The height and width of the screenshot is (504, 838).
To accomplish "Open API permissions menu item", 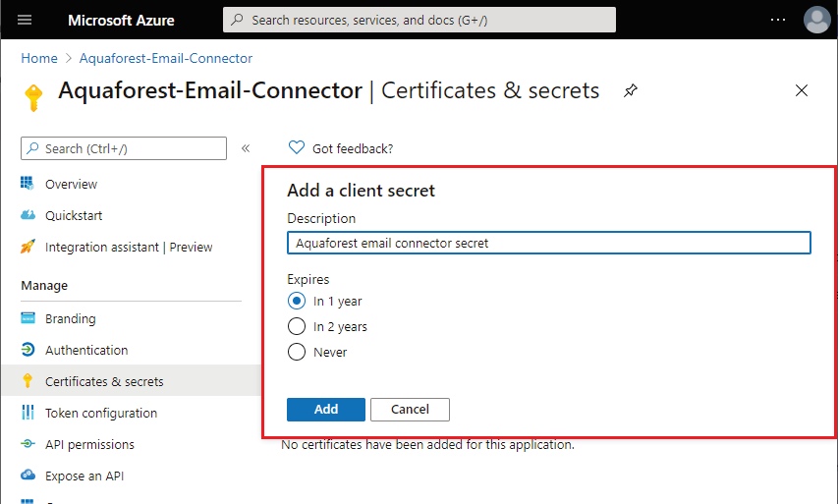I will click(x=89, y=445).
